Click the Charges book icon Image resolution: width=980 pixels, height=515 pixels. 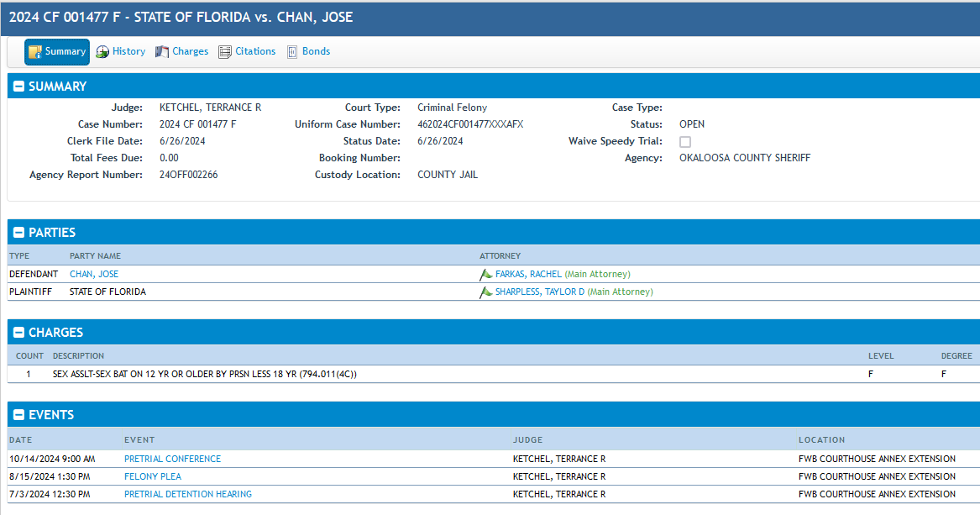[x=162, y=52]
